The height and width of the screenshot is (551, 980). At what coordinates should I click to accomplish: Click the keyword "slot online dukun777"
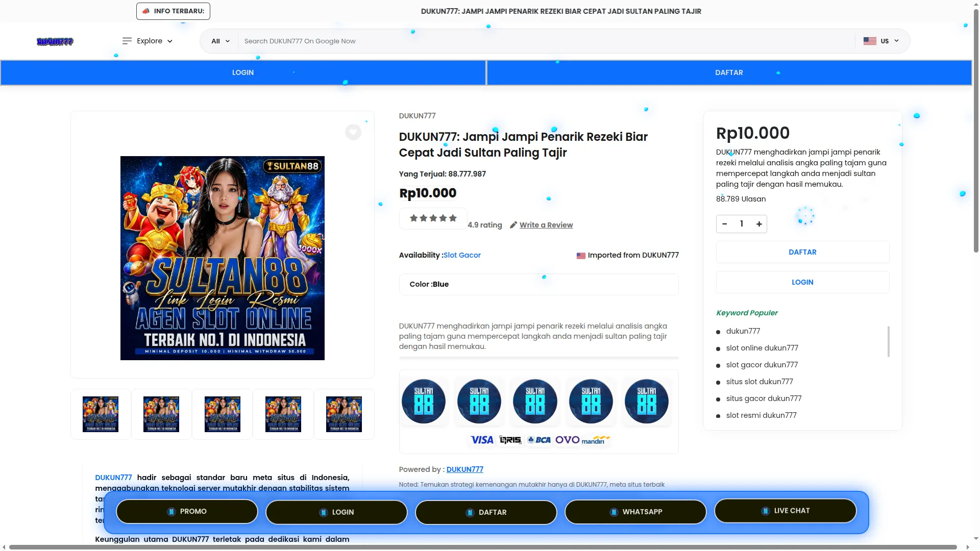[762, 348]
